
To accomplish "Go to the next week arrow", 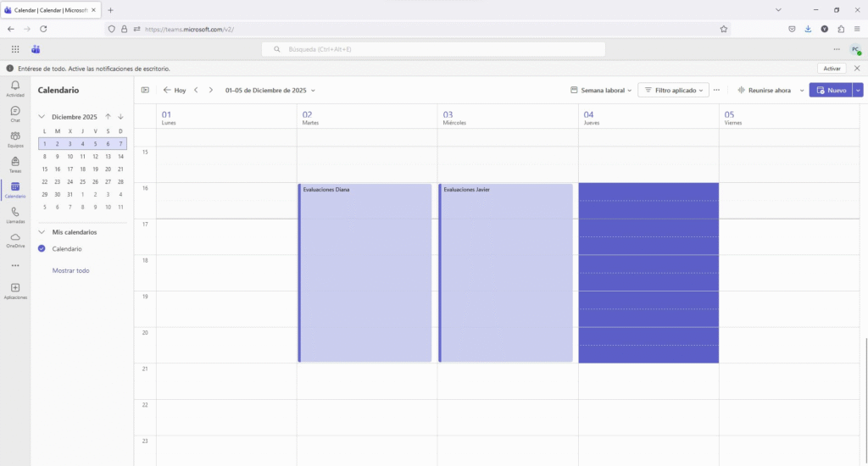I will (x=210, y=90).
